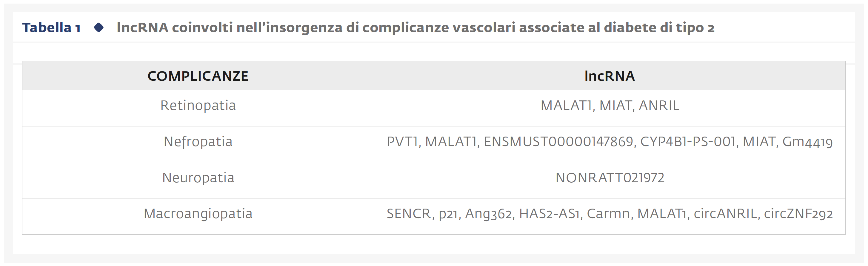Image resolution: width=868 pixels, height=266 pixels.
Task: Click the Nefropatia cell
Action: 198,142
